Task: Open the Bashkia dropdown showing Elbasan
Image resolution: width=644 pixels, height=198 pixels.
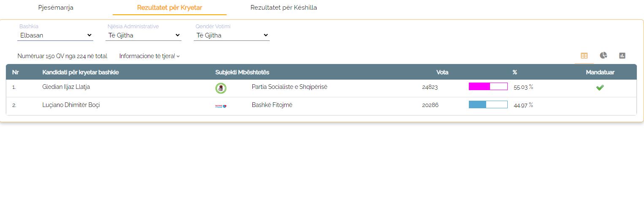Action: (55, 35)
